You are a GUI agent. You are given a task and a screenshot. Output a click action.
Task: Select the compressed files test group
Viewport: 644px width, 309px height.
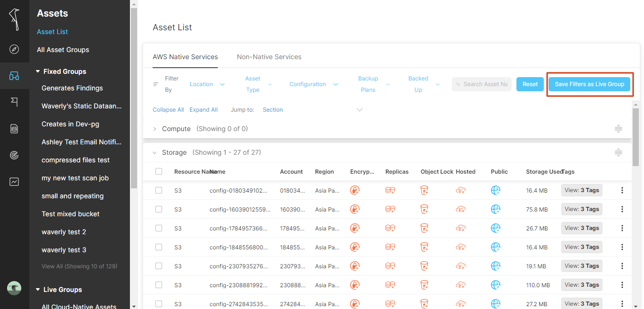76,160
